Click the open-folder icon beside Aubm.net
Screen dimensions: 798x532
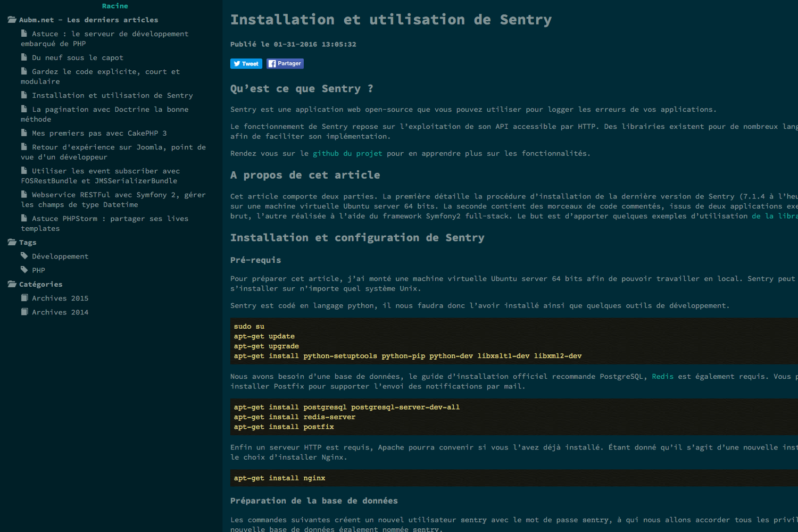12,20
